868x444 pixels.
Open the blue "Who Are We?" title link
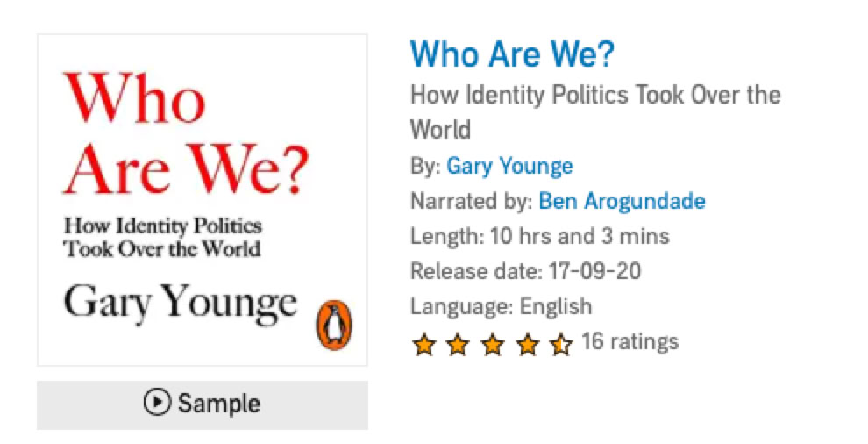[x=512, y=54]
